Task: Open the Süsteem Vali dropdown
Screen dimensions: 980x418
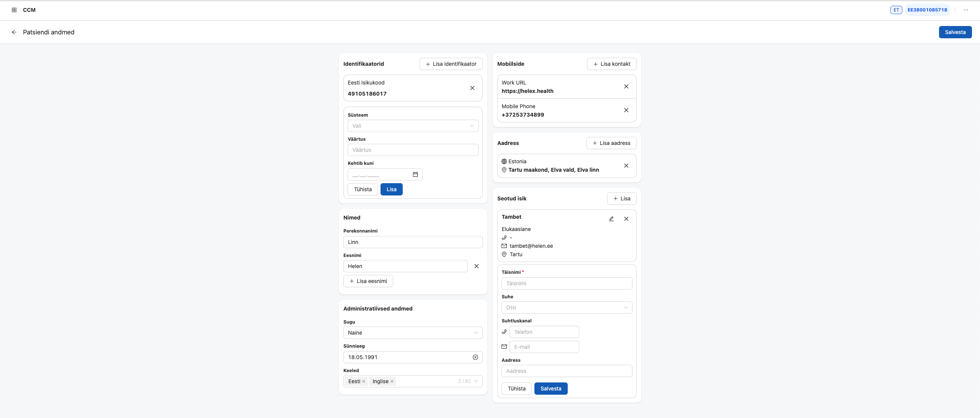Action: pos(413,126)
